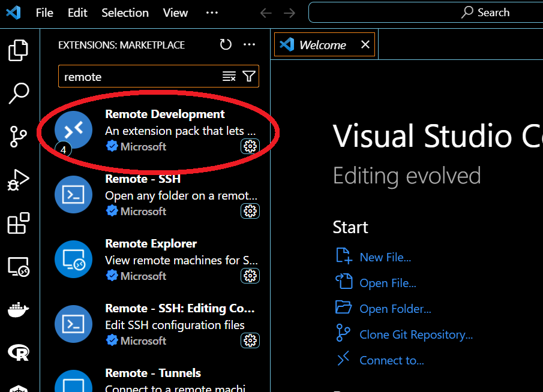
Task: Open the File menu
Action: click(x=44, y=13)
